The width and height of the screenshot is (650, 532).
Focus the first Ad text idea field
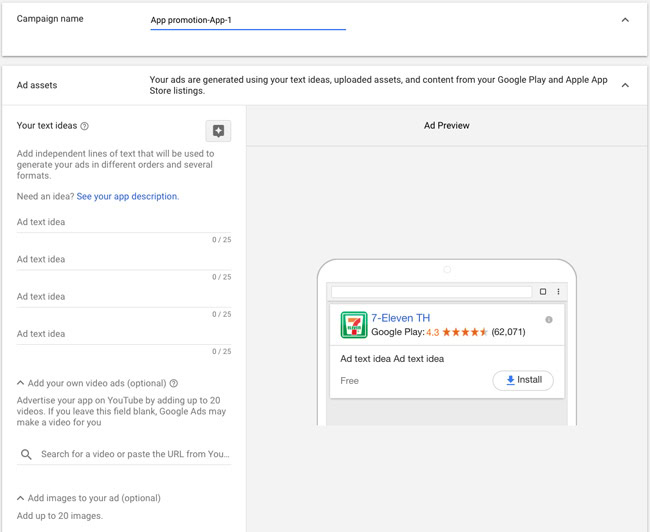pos(124,222)
